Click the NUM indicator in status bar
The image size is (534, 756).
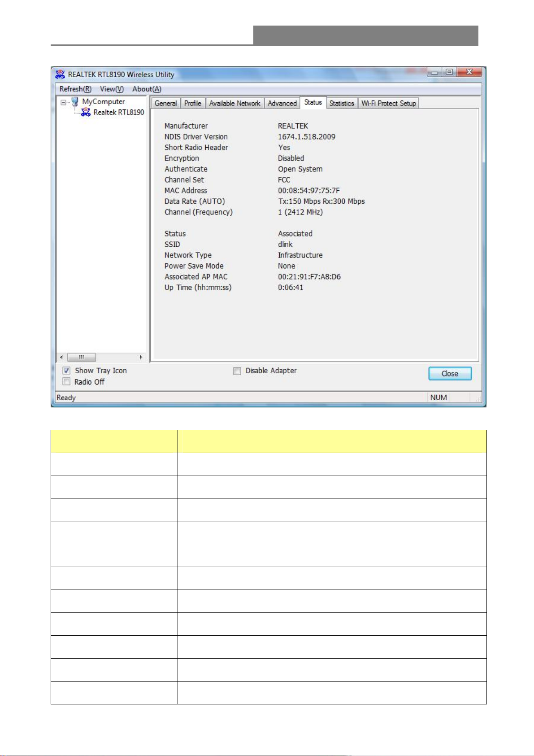coord(438,398)
